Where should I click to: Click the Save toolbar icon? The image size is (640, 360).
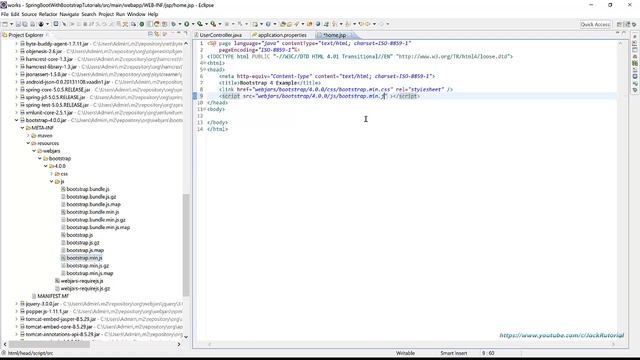click(18, 24)
